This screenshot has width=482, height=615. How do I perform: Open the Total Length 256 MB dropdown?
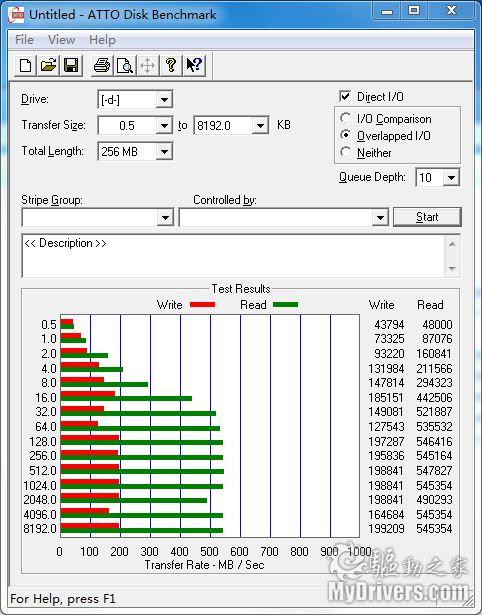tap(164, 152)
